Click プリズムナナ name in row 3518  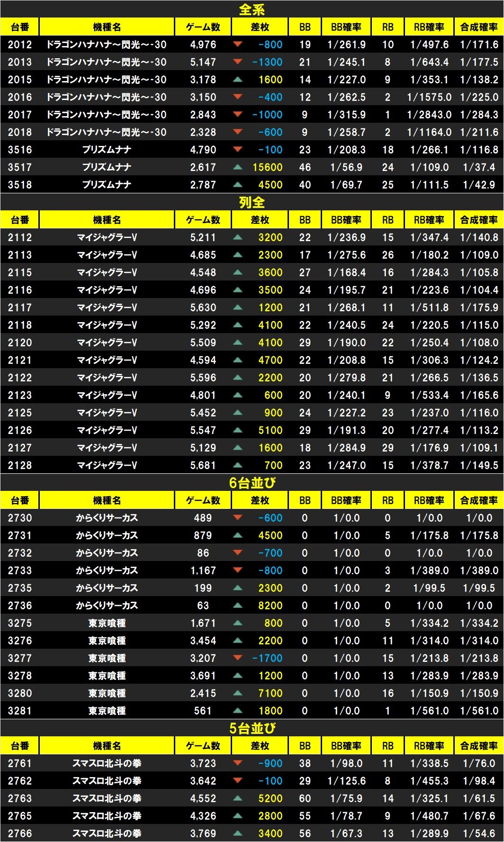coord(107,185)
